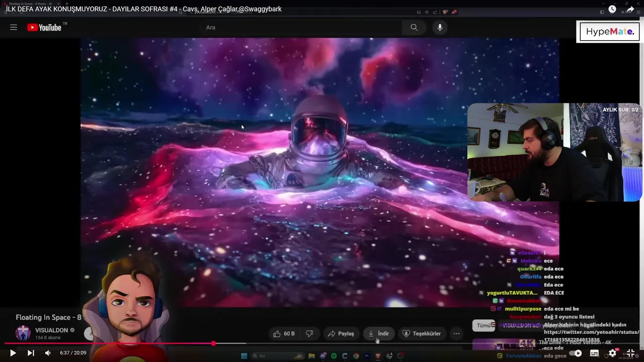Expand the tab search chevron
Screen dimensions: 644x362
click(x=603, y=4)
